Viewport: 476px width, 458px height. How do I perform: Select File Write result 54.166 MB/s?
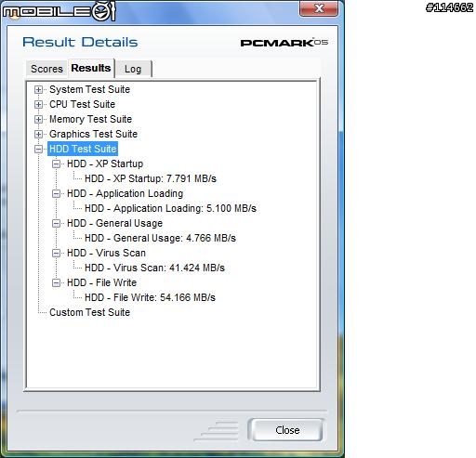[x=150, y=297]
